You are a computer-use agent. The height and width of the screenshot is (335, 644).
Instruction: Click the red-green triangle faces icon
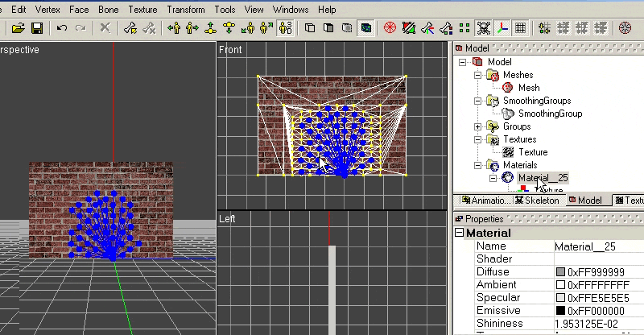point(409,28)
